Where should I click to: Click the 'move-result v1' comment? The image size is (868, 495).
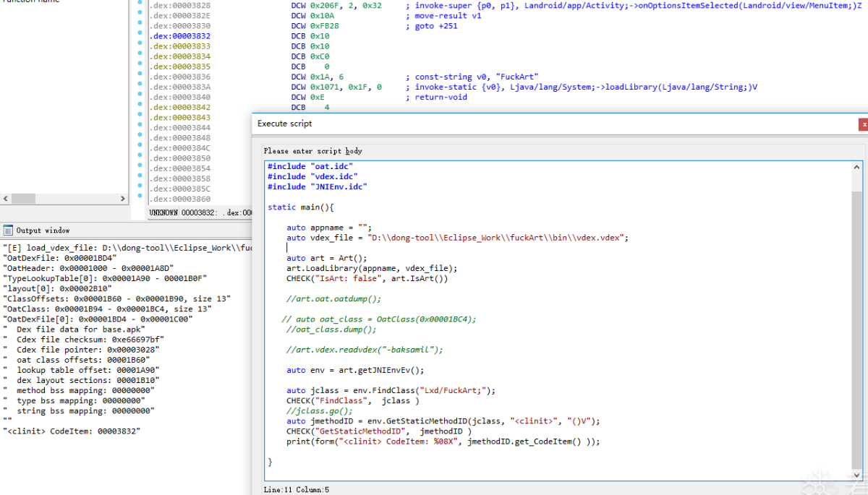click(x=443, y=16)
